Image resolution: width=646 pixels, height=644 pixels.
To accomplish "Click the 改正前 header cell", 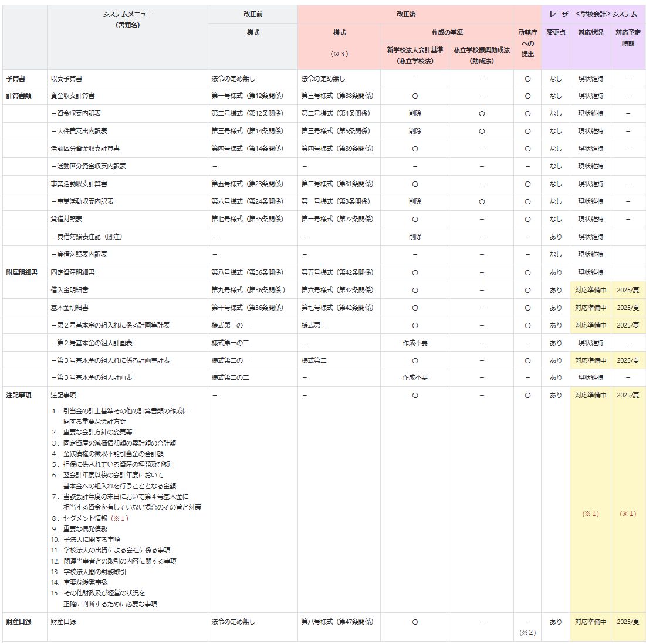I will coord(252,14).
